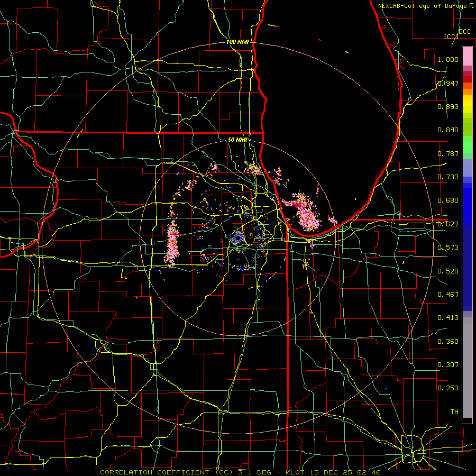Click the large pink echo over the lake

pos(305,213)
